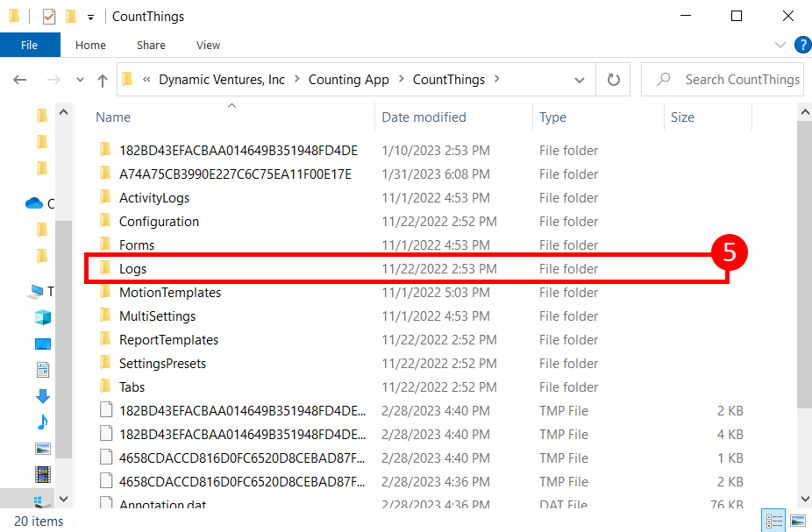Open the address bar history dropdown

580,80
